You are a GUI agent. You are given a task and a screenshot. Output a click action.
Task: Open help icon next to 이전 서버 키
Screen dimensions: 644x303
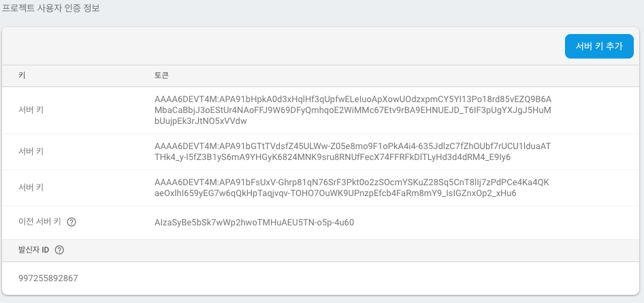71,222
